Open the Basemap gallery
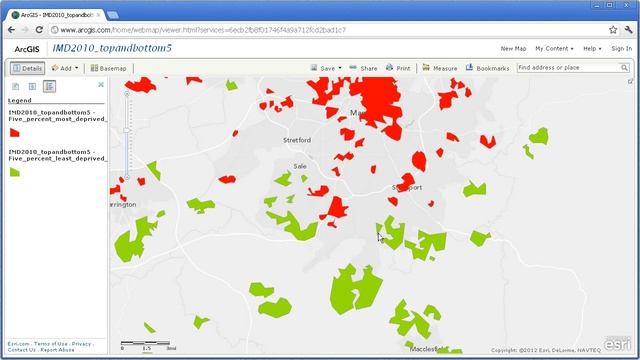 point(109,68)
